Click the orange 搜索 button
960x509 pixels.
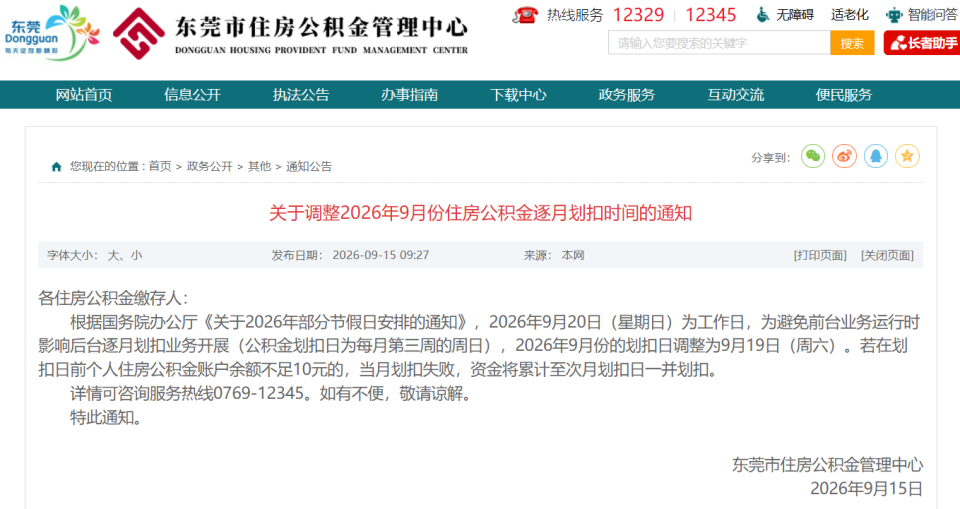(x=852, y=43)
